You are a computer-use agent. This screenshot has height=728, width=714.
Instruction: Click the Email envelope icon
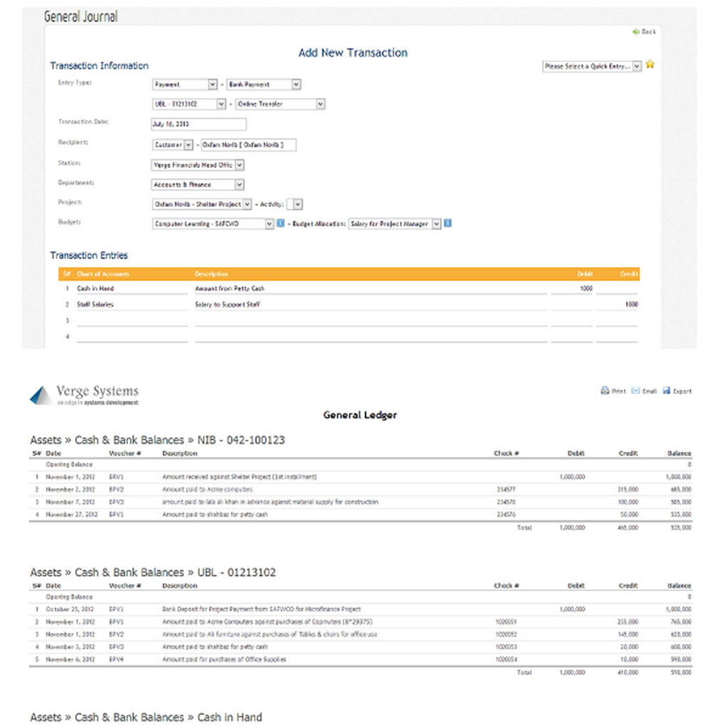pyautogui.click(x=635, y=390)
